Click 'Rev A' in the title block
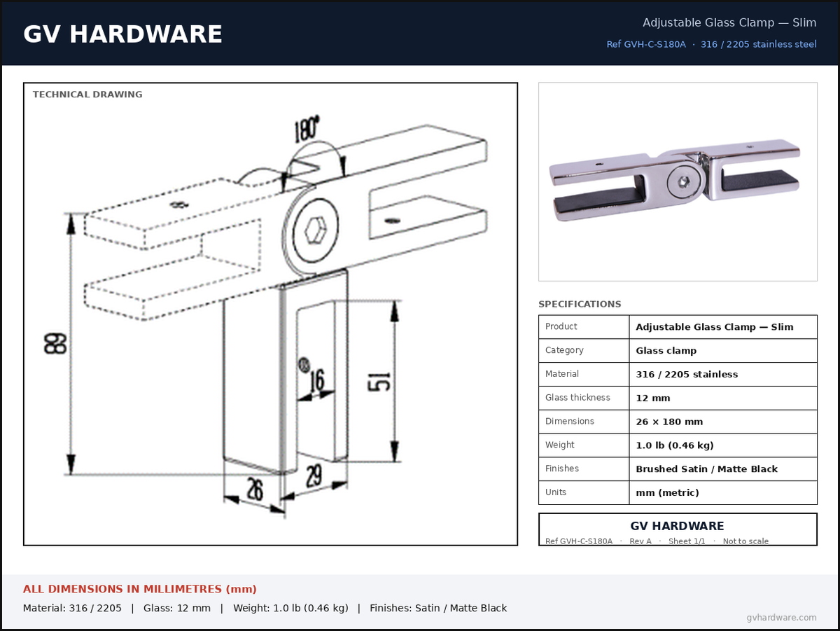The height and width of the screenshot is (631, 840). [640, 541]
